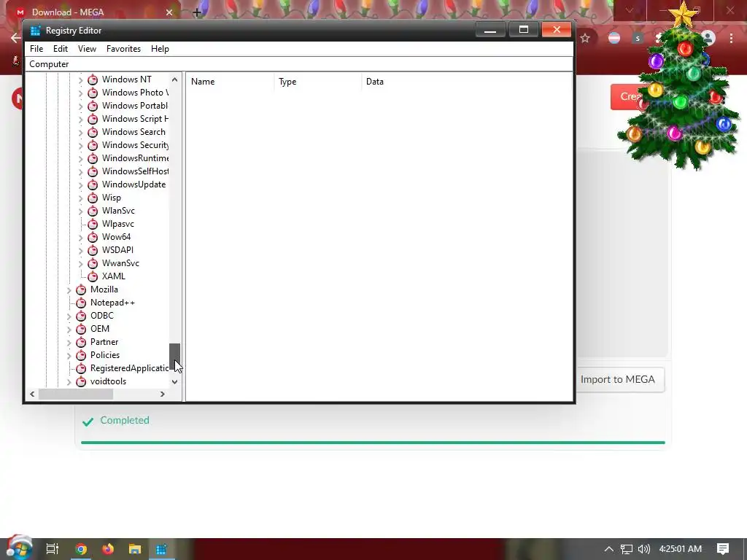Select the RegisteredApplications key

click(x=129, y=368)
